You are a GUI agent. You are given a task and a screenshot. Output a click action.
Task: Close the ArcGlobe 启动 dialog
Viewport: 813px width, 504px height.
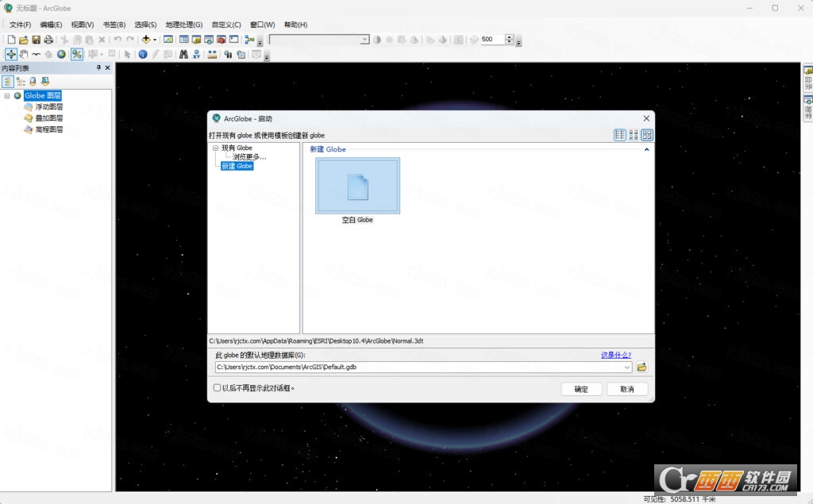point(646,118)
